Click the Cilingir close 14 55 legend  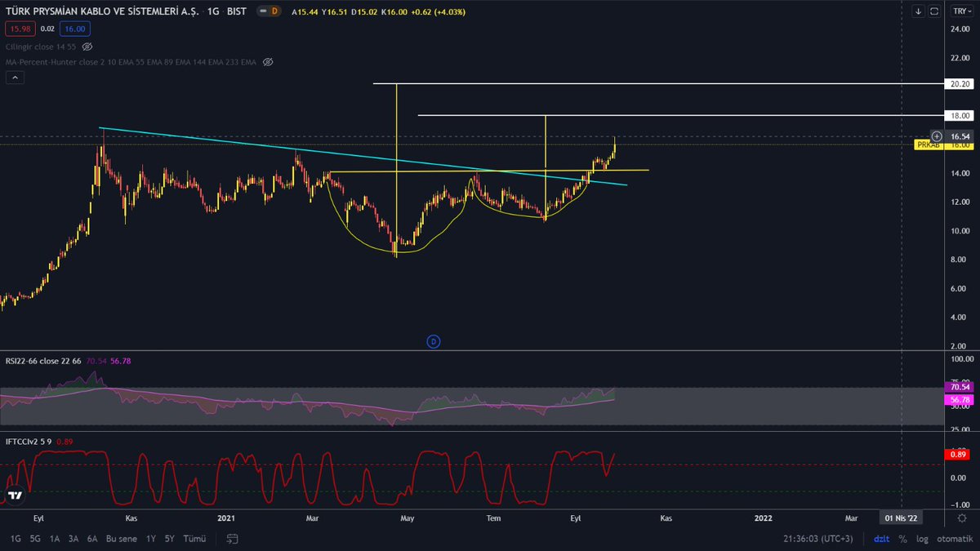pos(42,47)
